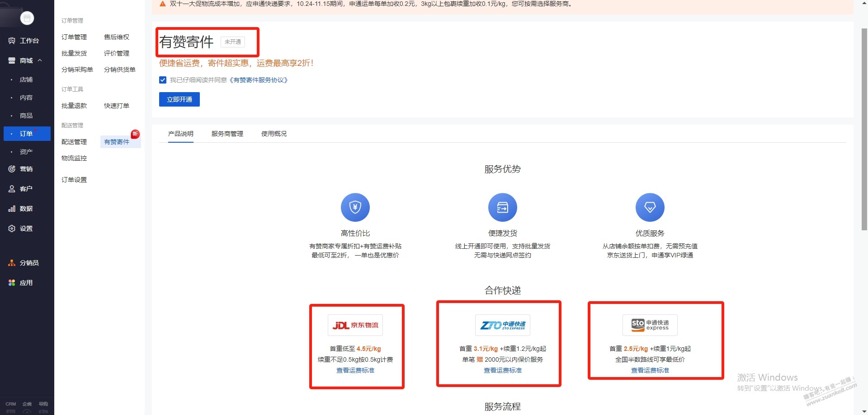Select 订单 in the sidebar
Screen dimensions: 868x415
[26, 134]
